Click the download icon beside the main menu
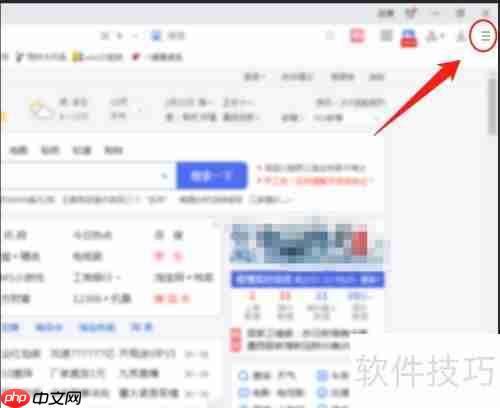The image size is (500, 408). click(x=461, y=36)
